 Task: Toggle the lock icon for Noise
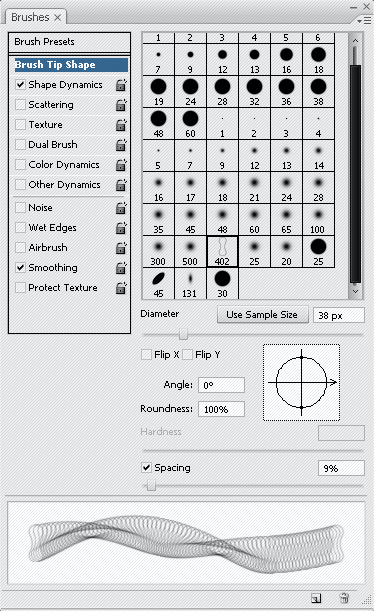[x=121, y=208]
